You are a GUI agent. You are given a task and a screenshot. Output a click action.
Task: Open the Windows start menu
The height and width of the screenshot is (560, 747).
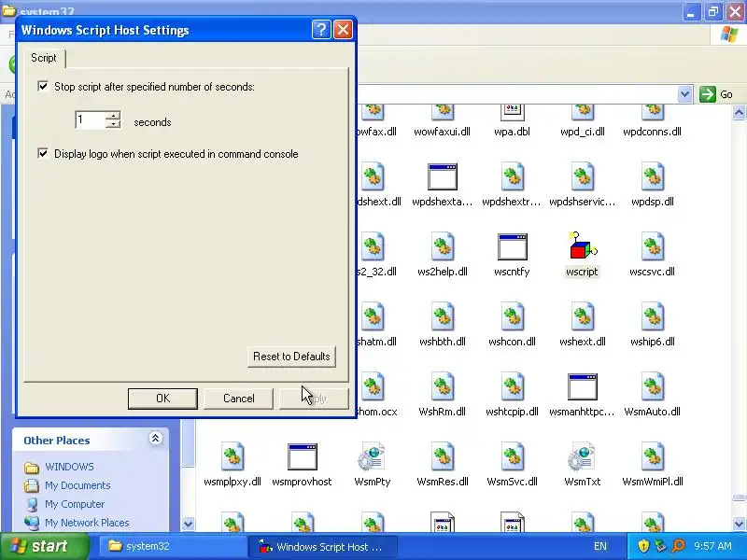(x=45, y=546)
